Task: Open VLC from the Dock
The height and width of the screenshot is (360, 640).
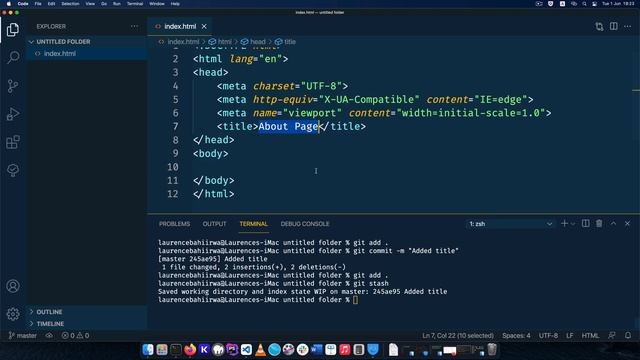Action: pyautogui.click(x=260, y=350)
